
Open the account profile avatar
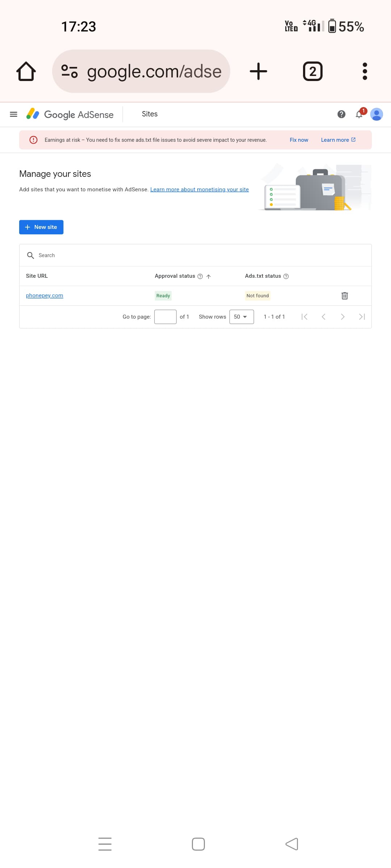coord(377,114)
